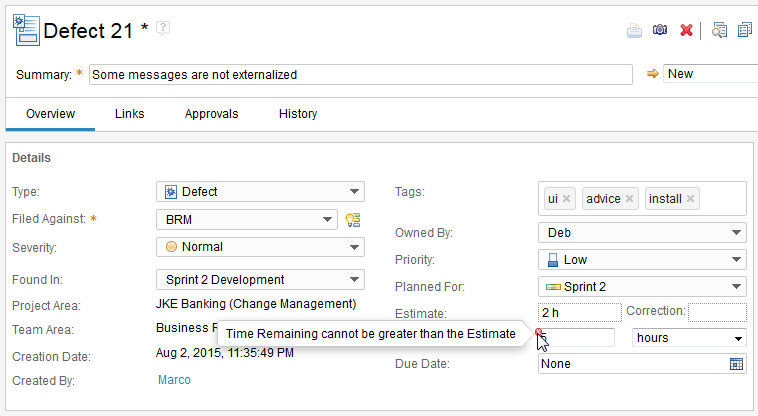Switch to the History tab

(x=298, y=114)
